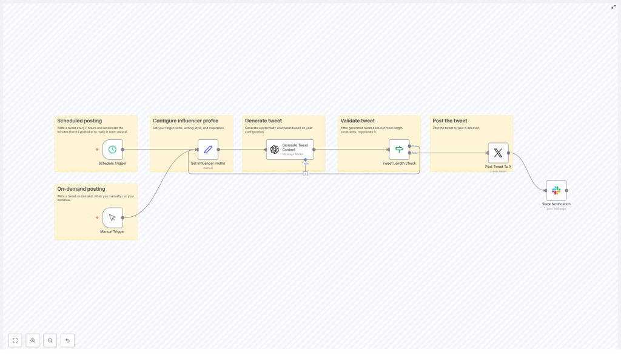Select the Tweet Length Check node
Screen dimensions: 621x364
coord(399,150)
